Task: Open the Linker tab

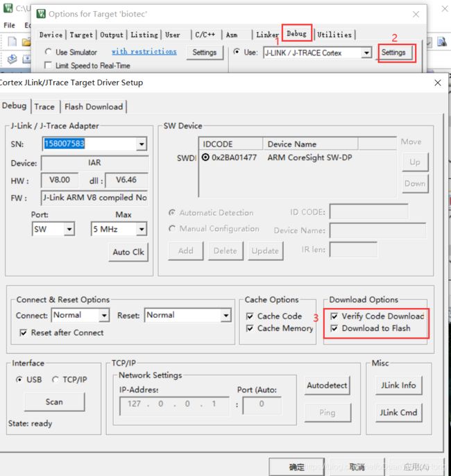Action: [x=267, y=35]
